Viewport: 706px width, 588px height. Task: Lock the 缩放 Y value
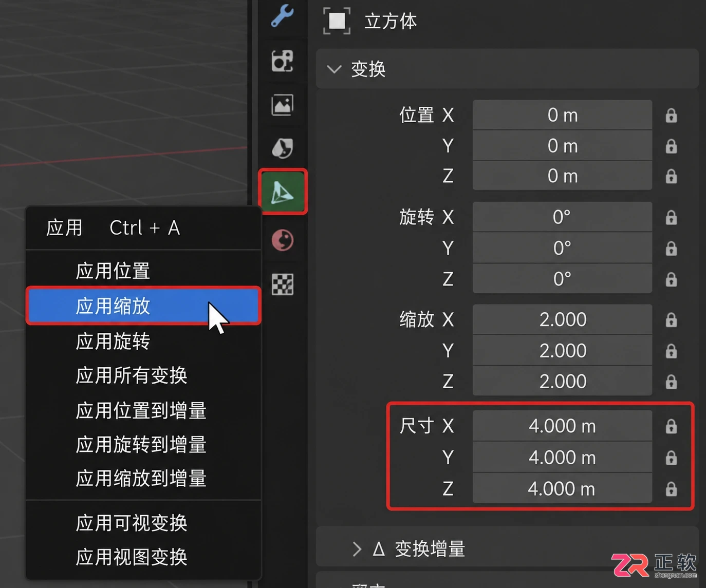(x=671, y=350)
